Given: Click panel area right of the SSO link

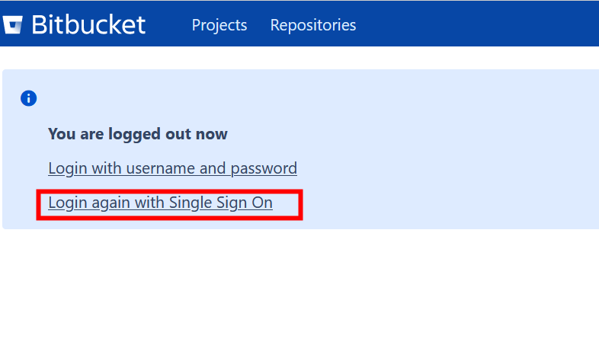Looking at the screenshot, I should click(442, 203).
